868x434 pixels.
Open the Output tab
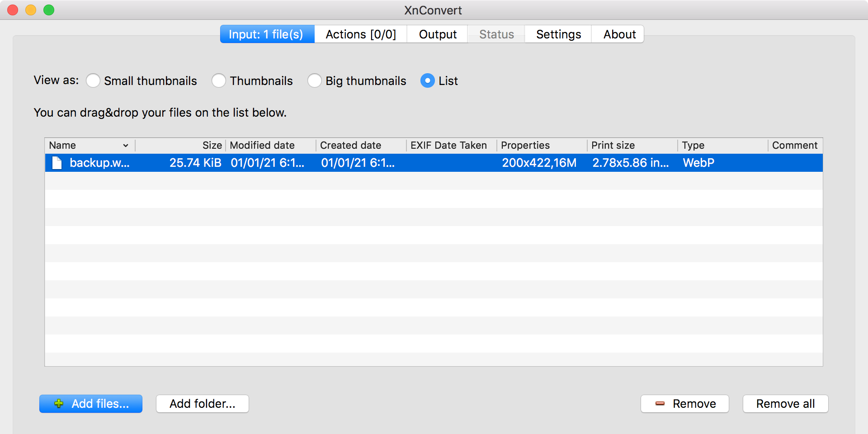(437, 34)
